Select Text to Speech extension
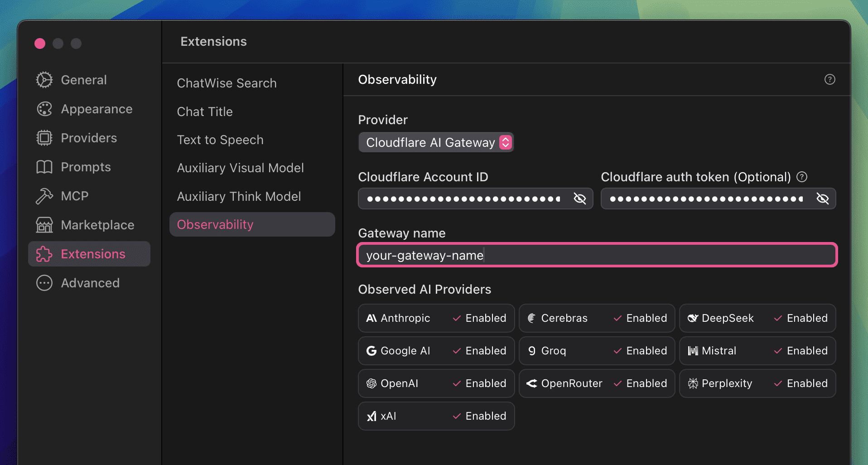 pos(252,140)
